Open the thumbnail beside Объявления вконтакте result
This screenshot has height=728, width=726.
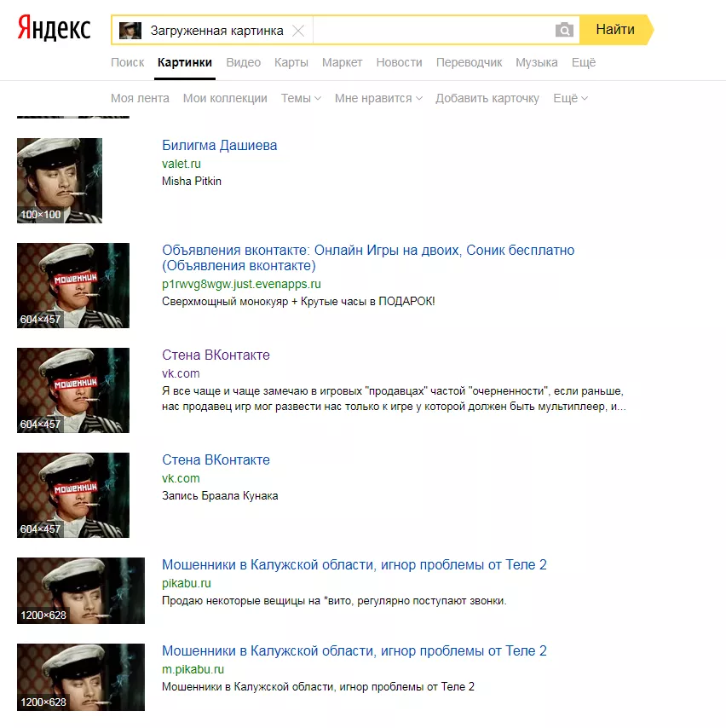(73, 286)
